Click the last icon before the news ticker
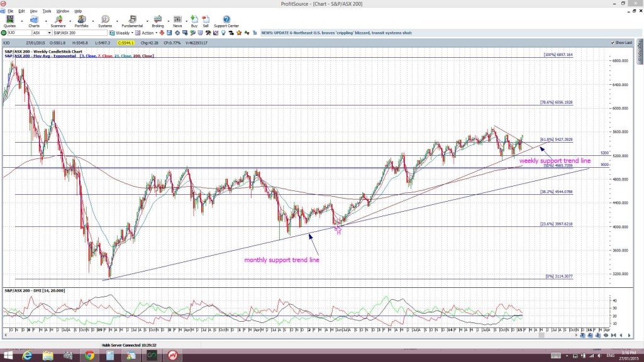 click(x=255, y=33)
